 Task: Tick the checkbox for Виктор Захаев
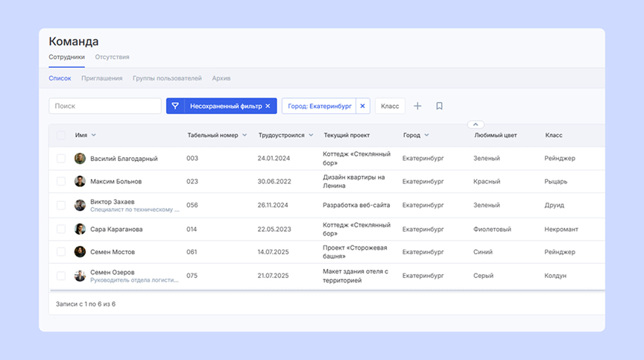point(61,205)
